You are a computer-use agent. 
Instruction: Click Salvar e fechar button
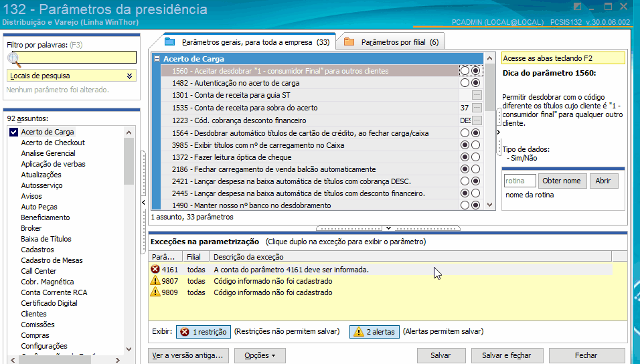[507, 355]
